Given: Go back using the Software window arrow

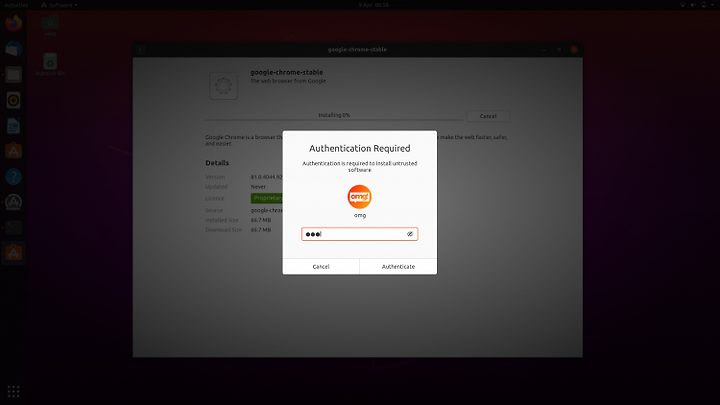Looking at the screenshot, I should click(141, 50).
